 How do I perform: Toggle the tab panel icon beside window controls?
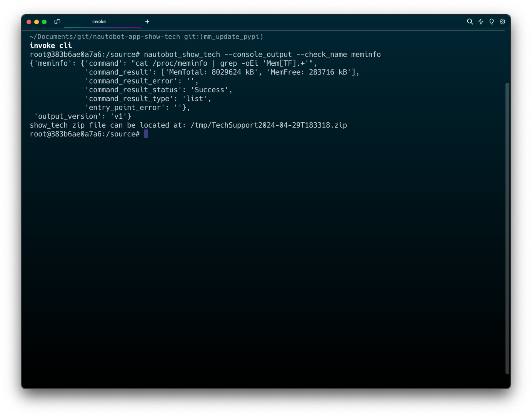coord(57,22)
